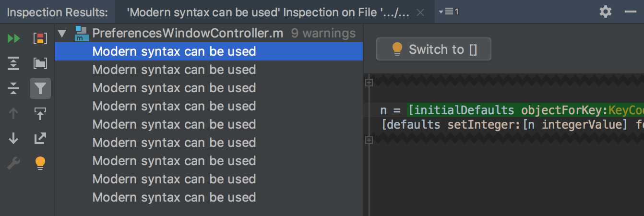Select the 'Modern syntax can be used' inspection tab
The height and width of the screenshot is (216, 644).
[269, 12]
